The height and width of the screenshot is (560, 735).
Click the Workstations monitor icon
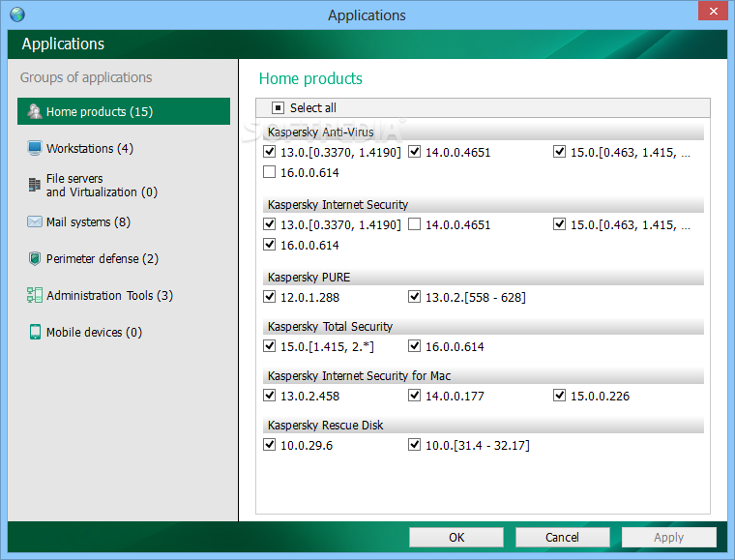34,148
